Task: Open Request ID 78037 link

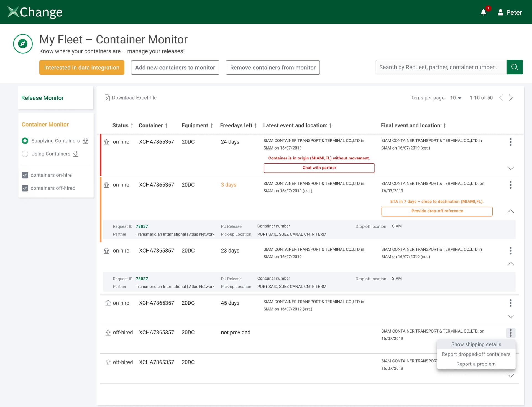Action: point(142,226)
